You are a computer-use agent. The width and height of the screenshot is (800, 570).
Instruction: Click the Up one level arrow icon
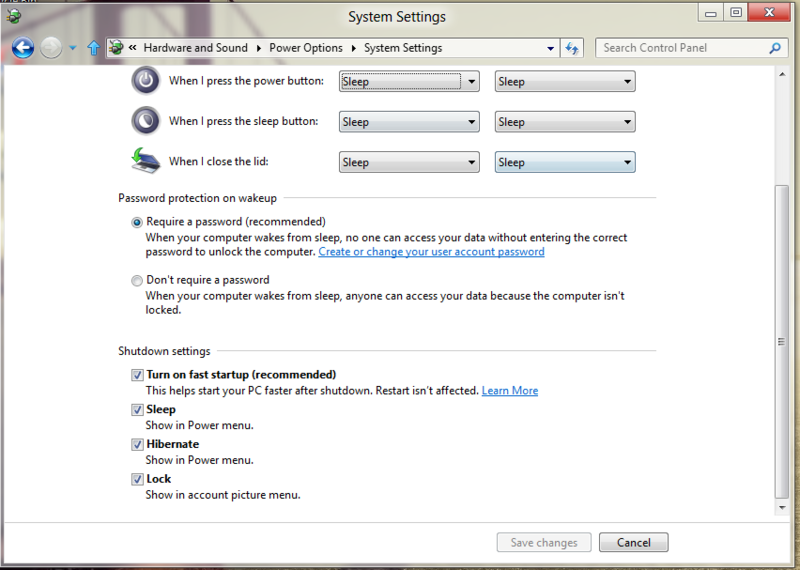click(x=93, y=48)
